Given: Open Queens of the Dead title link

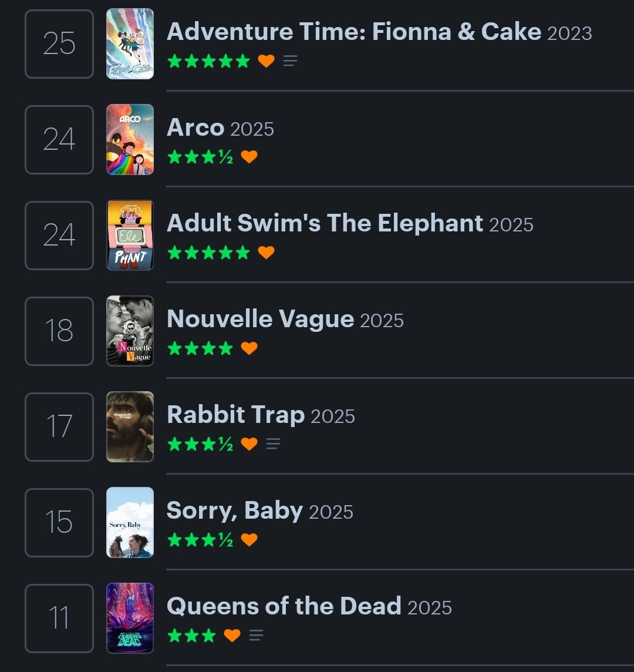Looking at the screenshot, I should 284,606.
